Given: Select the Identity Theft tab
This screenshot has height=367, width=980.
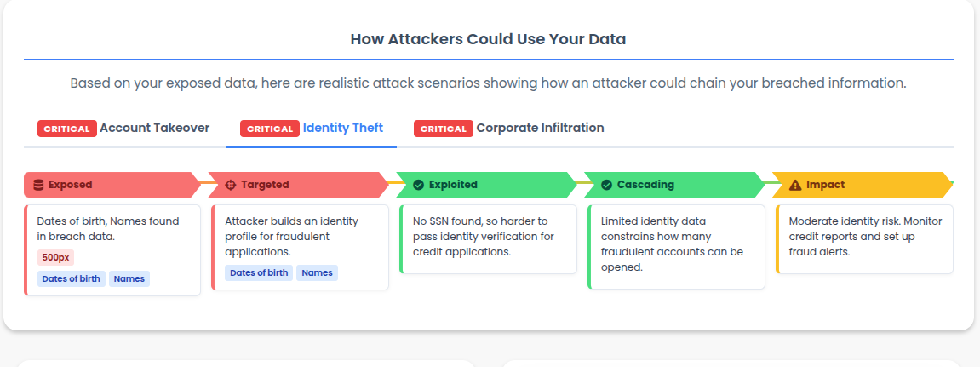Looking at the screenshot, I should [342, 128].
